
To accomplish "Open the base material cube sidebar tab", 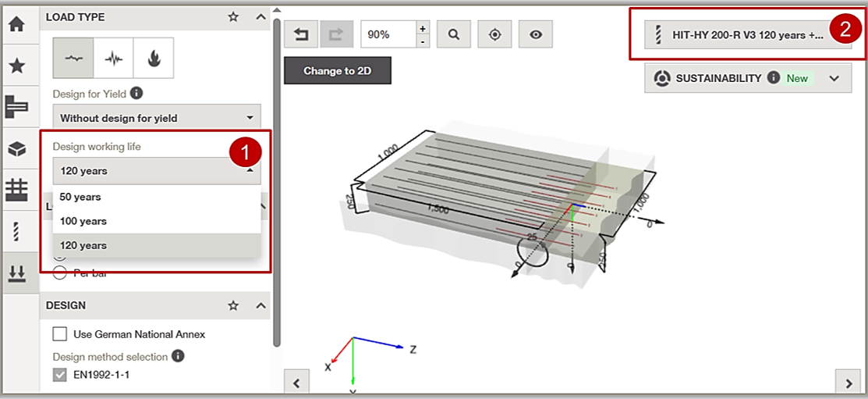I will (17, 148).
